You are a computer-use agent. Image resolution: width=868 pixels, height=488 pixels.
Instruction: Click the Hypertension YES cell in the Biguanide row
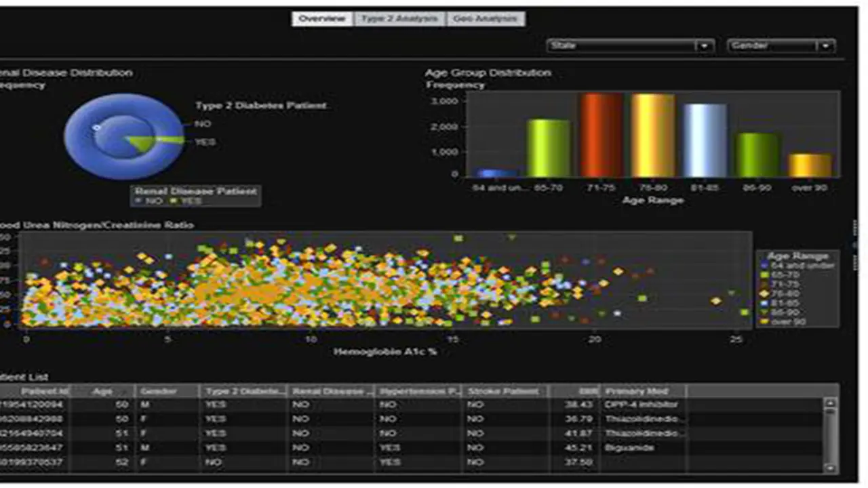pyautogui.click(x=419, y=447)
